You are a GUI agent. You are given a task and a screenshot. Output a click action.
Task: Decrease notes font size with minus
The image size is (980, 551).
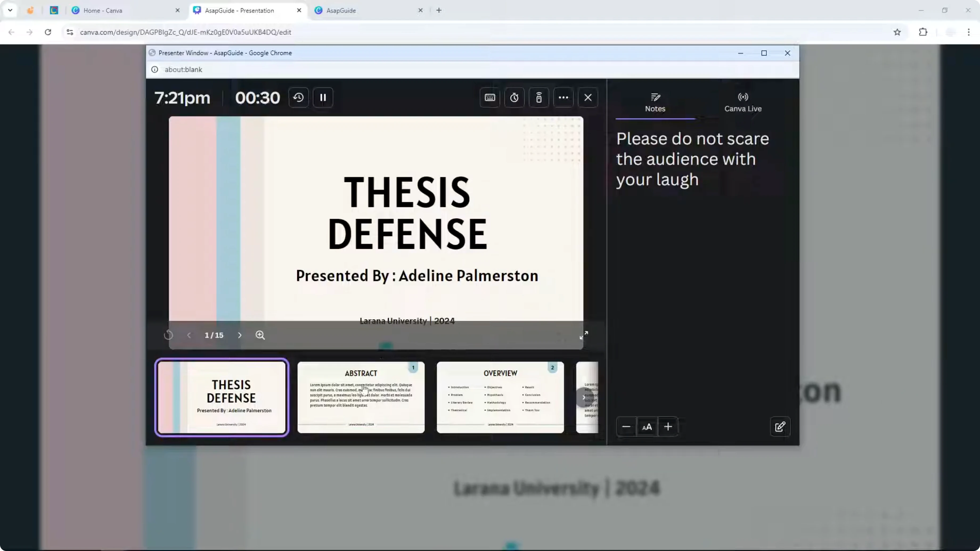pyautogui.click(x=626, y=427)
